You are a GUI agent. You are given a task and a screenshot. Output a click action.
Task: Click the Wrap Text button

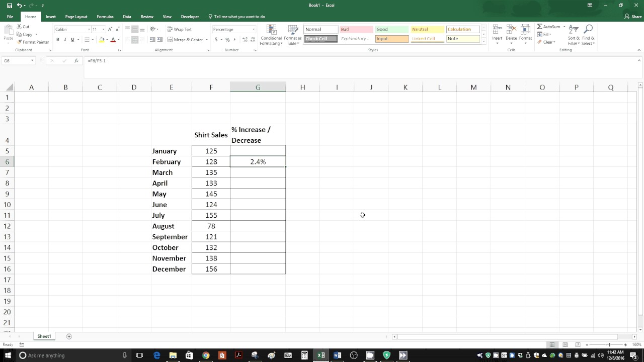[x=180, y=29]
